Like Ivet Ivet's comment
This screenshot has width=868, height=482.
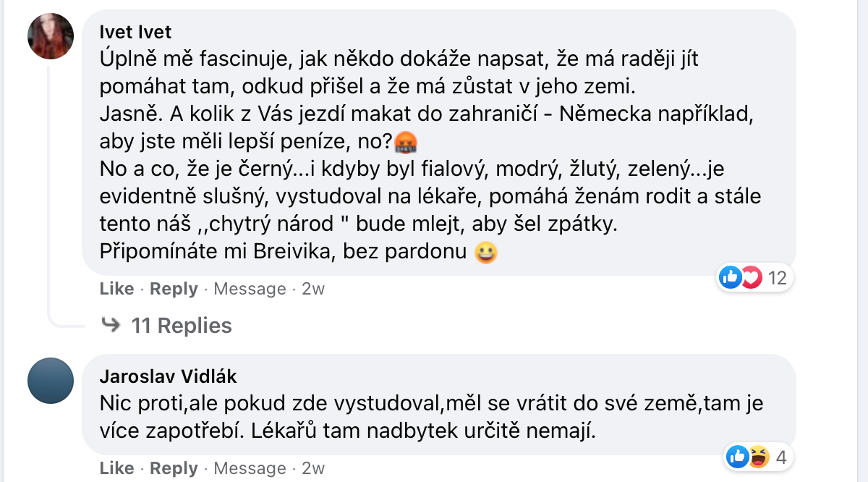coord(116,289)
